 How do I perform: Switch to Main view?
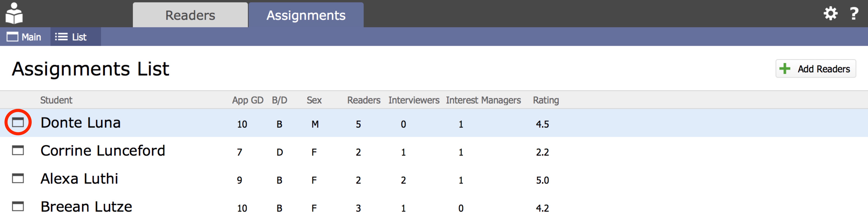[x=24, y=37]
